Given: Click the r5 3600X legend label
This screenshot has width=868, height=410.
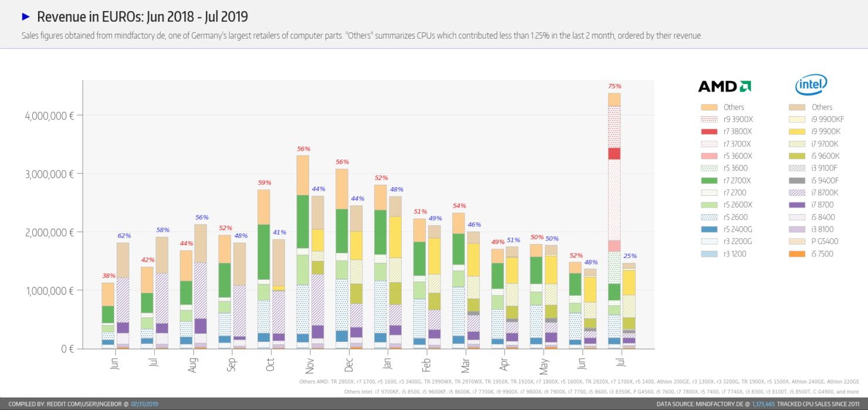Looking at the screenshot, I should point(738,156).
